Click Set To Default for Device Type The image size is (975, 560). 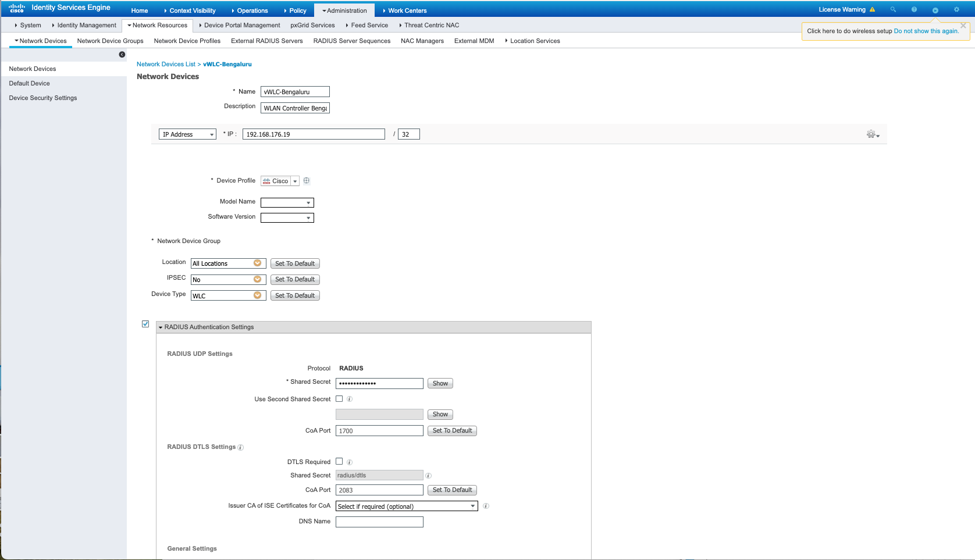[295, 295]
